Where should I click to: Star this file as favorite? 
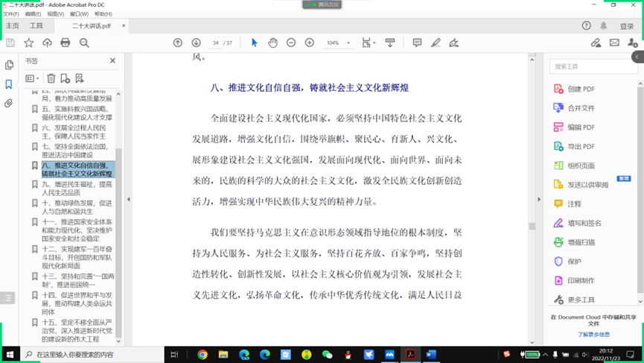click(x=29, y=43)
